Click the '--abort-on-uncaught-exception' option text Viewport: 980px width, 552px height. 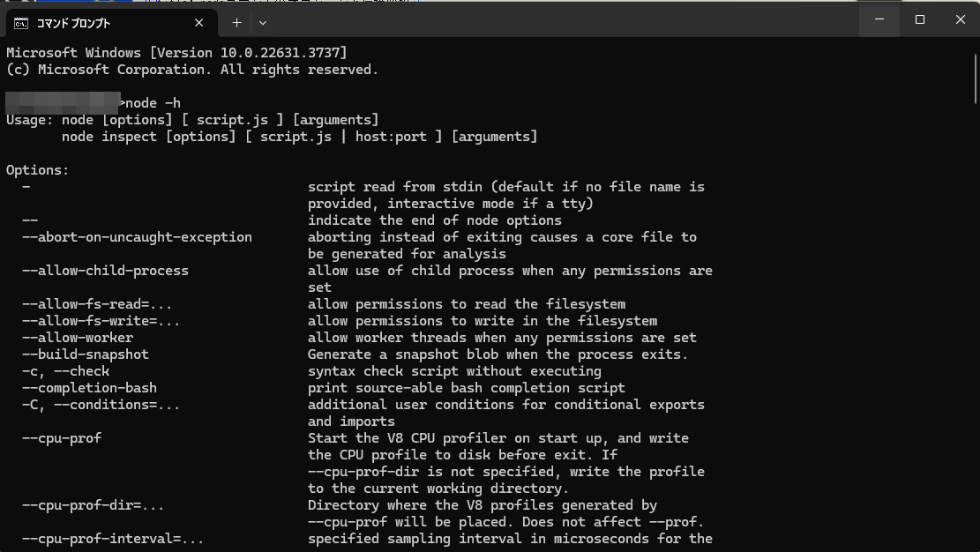137,237
